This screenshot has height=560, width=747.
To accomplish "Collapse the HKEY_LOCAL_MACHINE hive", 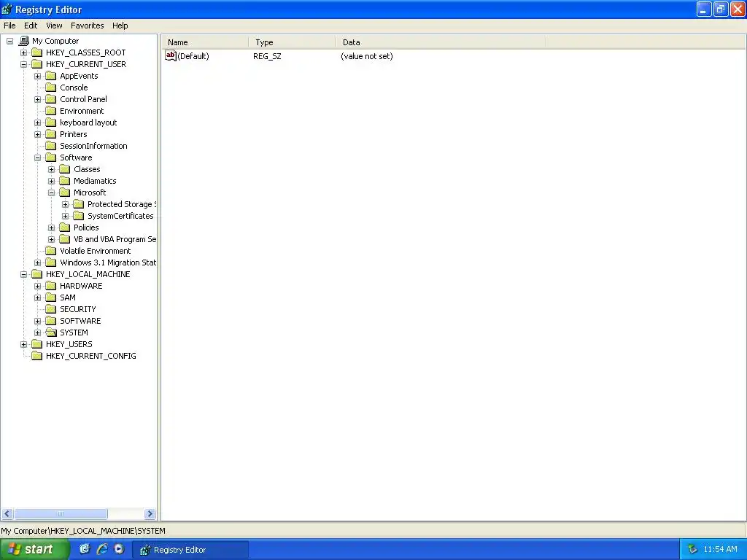I will click(x=23, y=274).
